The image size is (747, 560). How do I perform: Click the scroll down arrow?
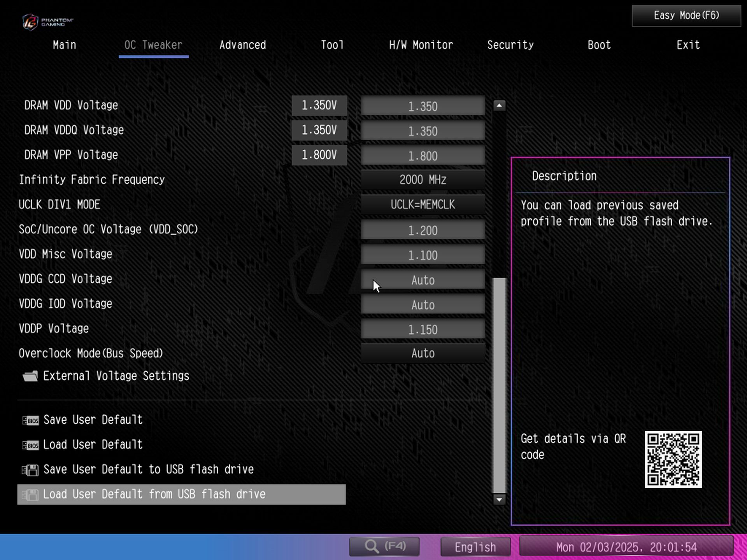499,499
